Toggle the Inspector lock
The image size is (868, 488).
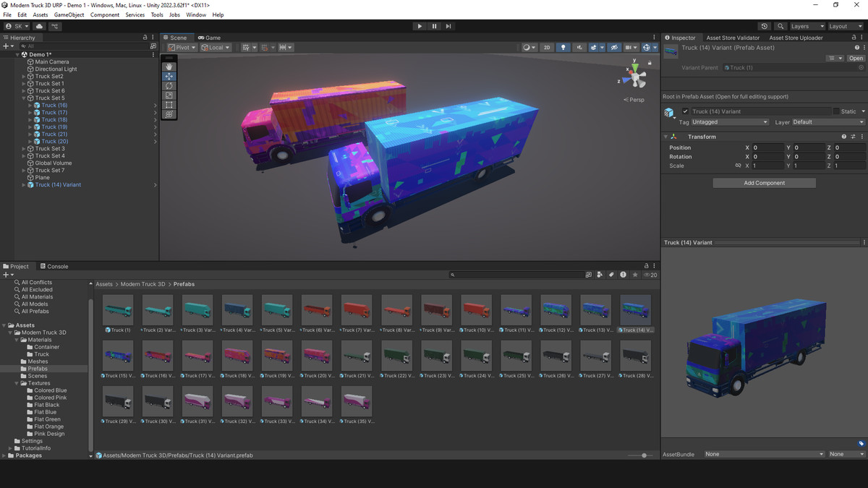tap(853, 38)
